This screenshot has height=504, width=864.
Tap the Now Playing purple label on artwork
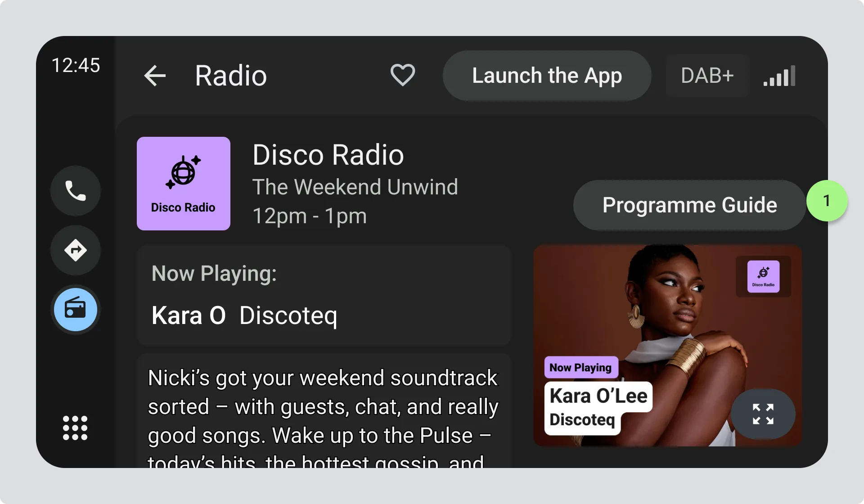580,368
